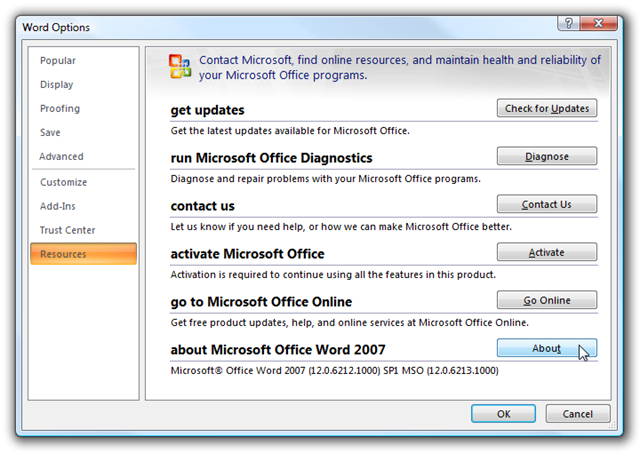Screen dimensions: 640x453
Task: Dismiss the dialog with Cancel
Action: [578, 414]
